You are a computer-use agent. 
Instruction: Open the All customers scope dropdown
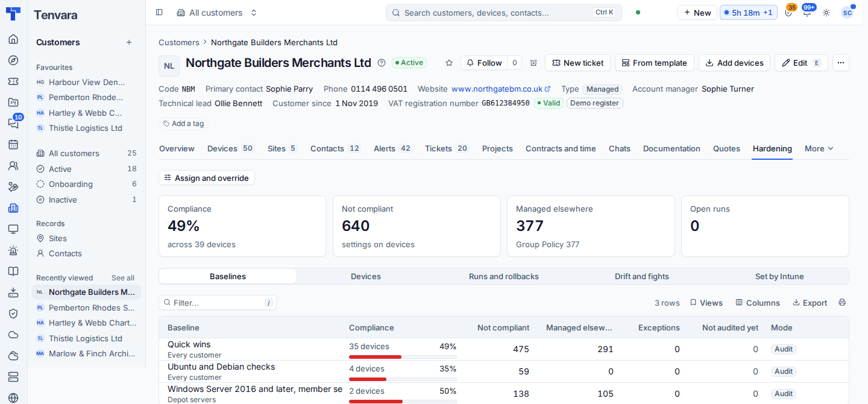[217, 13]
